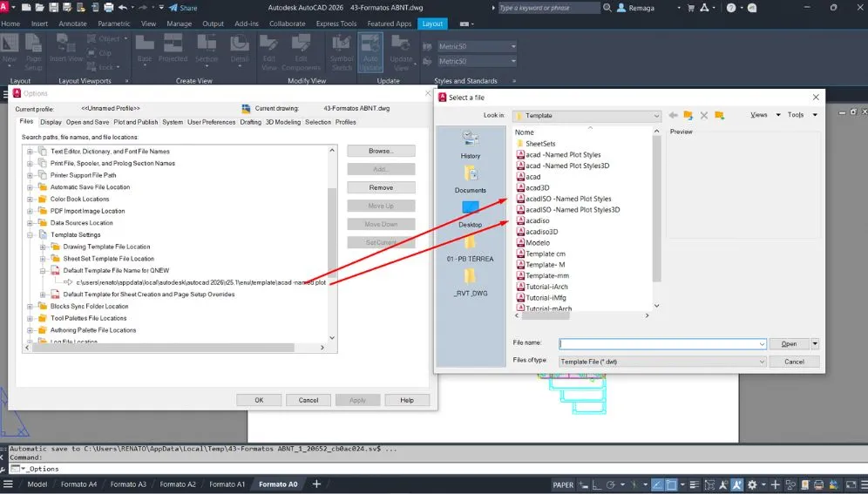
Task: Click the Documents places icon
Action: [470, 178]
